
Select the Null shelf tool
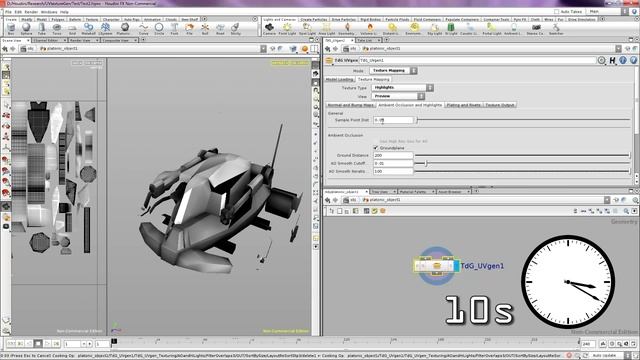point(205,29)
